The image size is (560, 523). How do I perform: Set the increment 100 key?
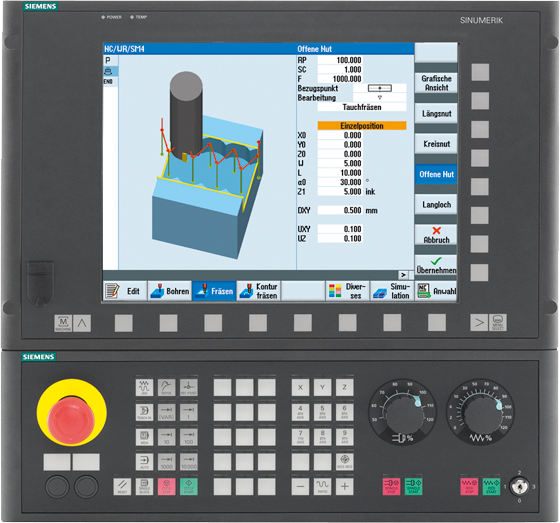point(189,437)
